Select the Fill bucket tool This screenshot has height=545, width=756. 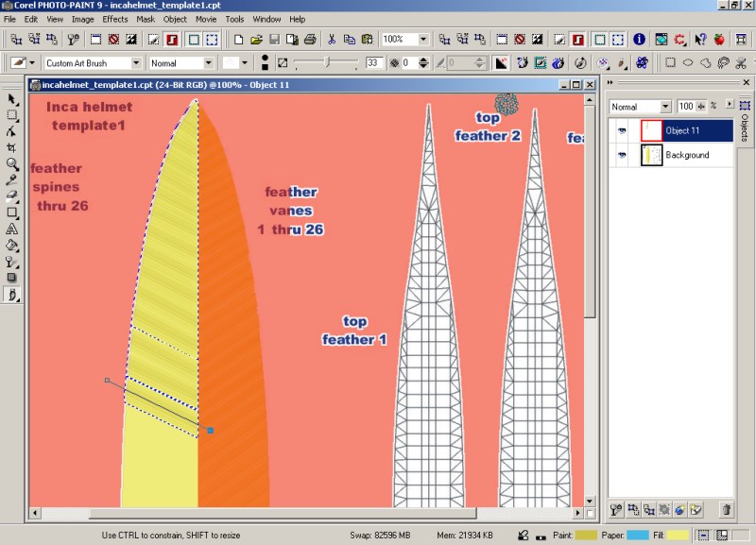point(12,246)
